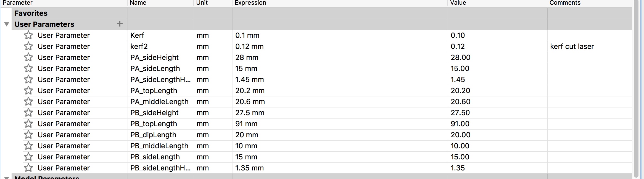Viewport: 644px width, 179px height.
Task: Select the Favorites group row
Action: [x=31, y=13]
